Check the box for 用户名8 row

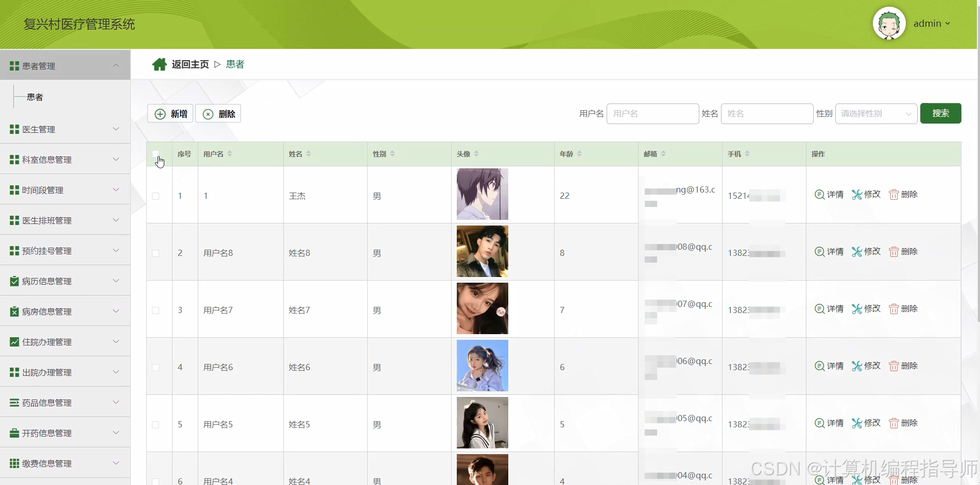(156, 253)
